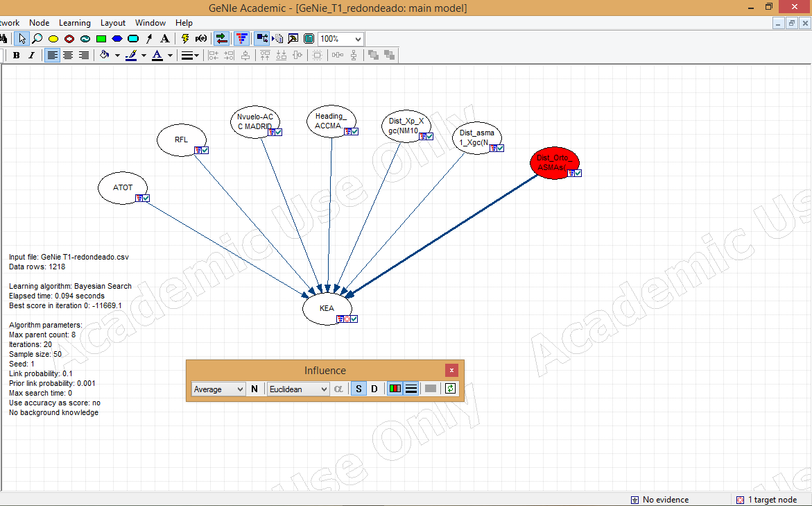Pick the yellow chance node tool
This screenshot has width=812, height=506.
(x=53, y=39)
